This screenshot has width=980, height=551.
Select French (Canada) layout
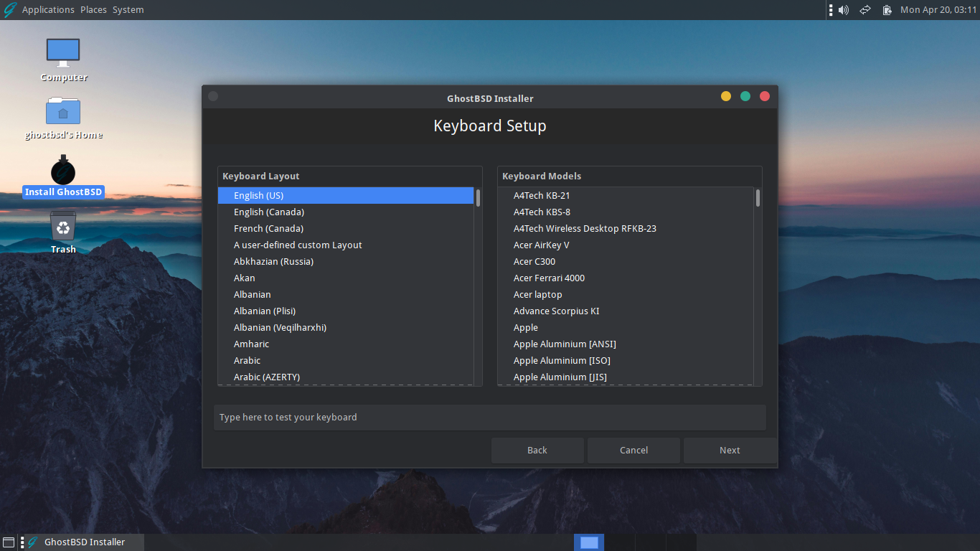[346, 229]
